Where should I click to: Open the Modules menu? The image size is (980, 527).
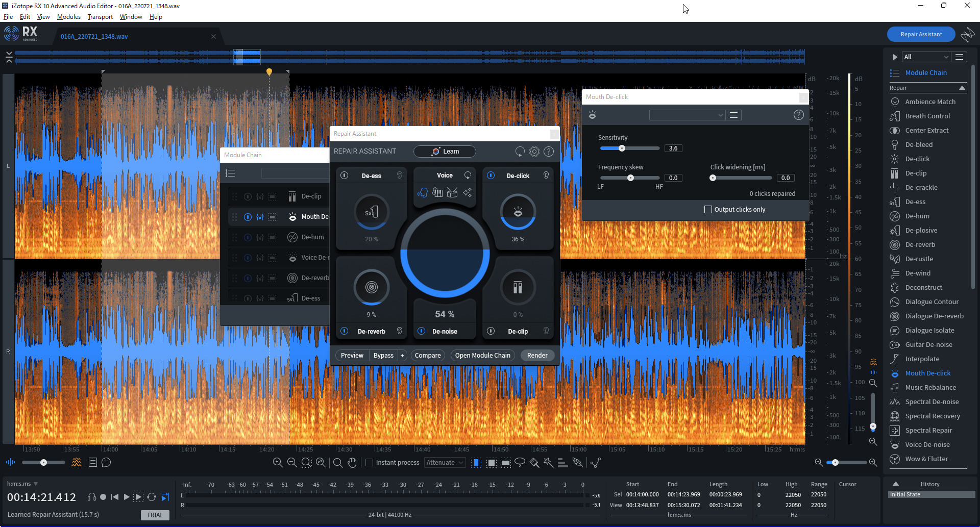pyautogui.click(x=69, y=17)
